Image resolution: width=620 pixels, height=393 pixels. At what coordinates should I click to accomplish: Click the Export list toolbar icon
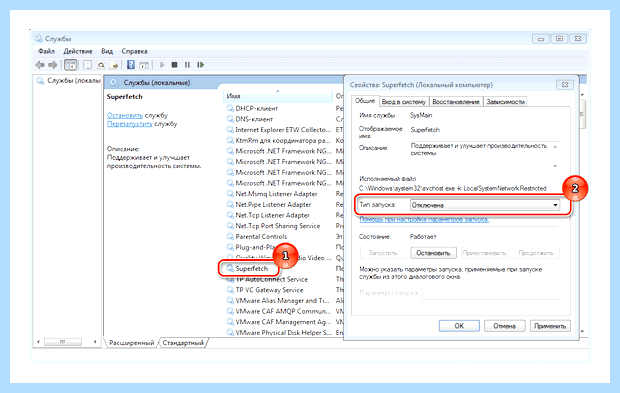[114, 65]
